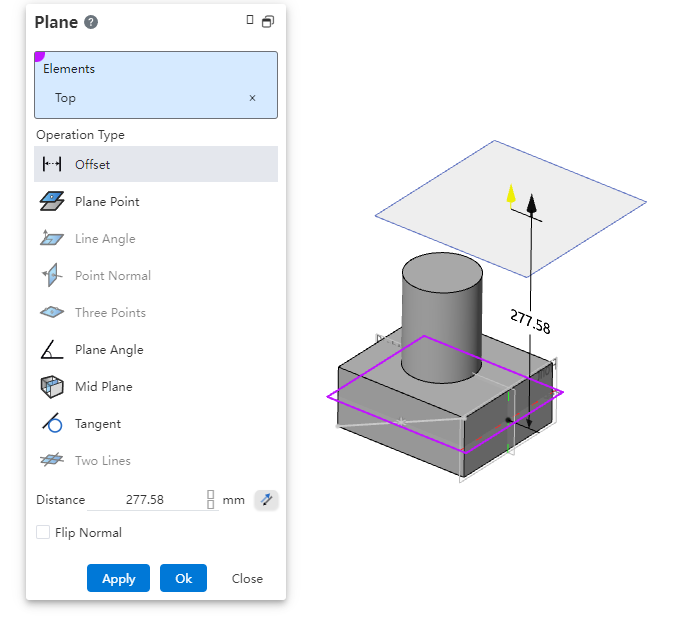Viewport: 677px width, 644px height.
Task: Select the Line Angle icon
Action: 52,238
